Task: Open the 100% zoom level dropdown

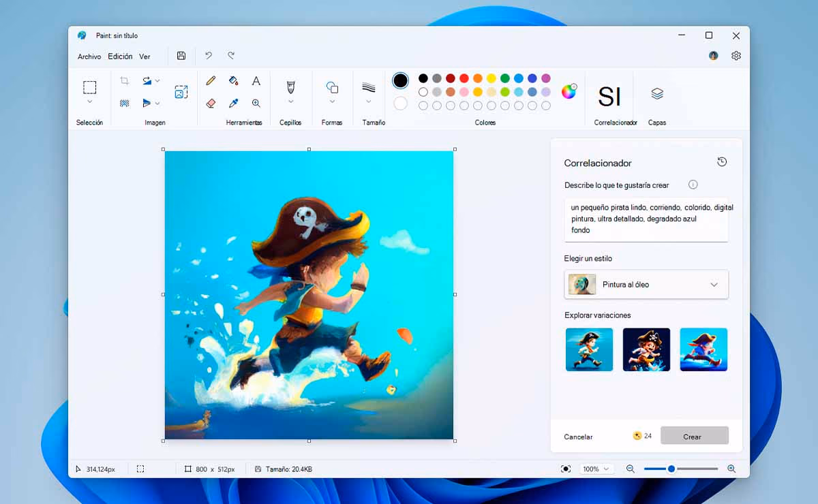Action: pyautogui.click(x=596, y=469)
